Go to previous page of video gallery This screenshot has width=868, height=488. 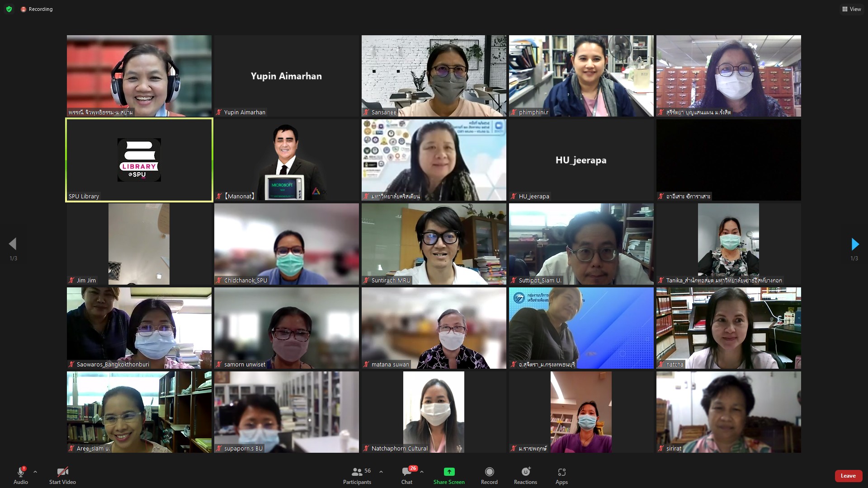(x=13, y=244)
